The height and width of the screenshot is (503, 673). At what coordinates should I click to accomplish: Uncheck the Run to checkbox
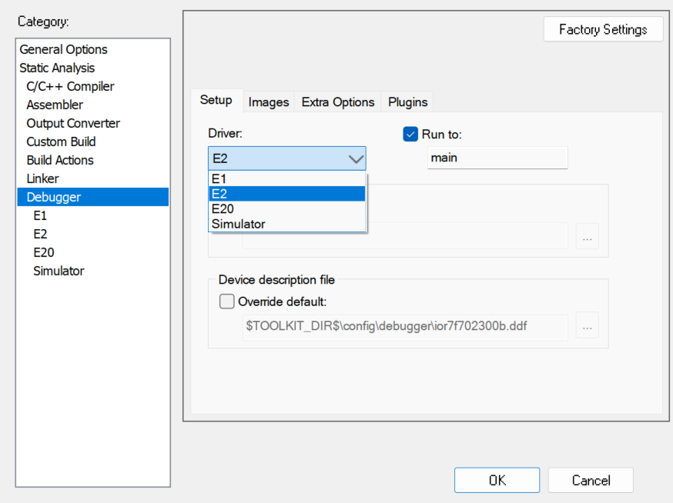click(410, 134)
